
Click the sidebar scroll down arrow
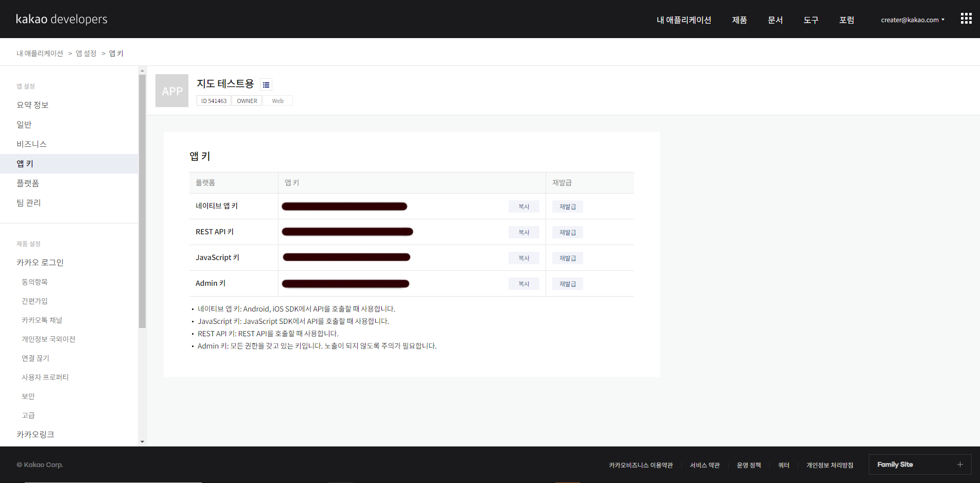(x=142, y=441)
